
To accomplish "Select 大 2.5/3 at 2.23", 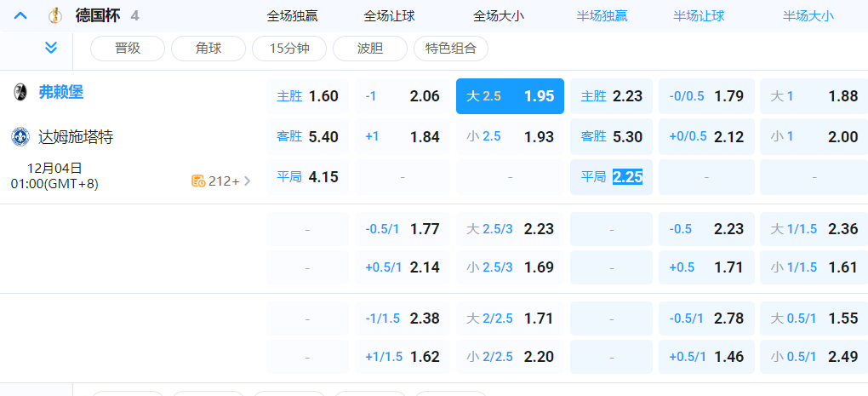I will (510, 229).
